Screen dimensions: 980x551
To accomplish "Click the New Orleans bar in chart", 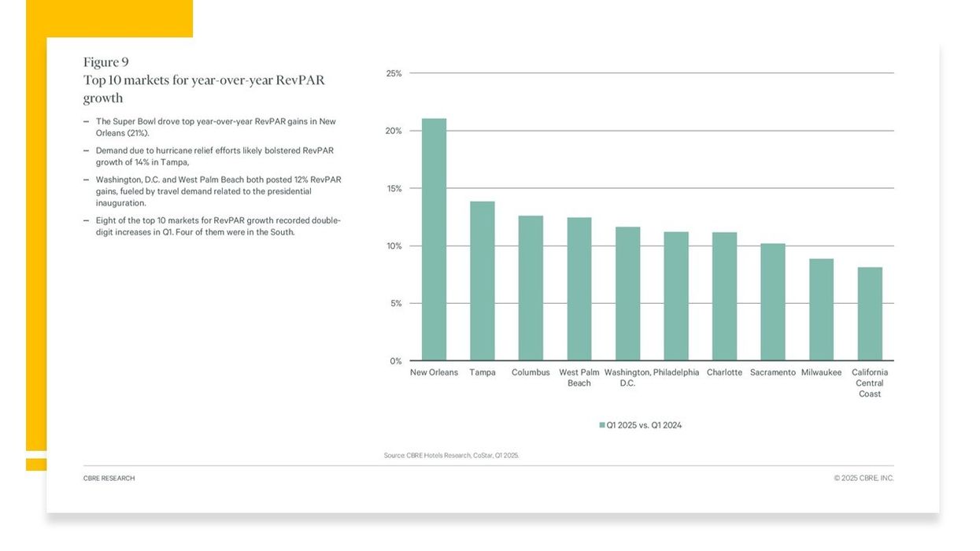I will click(434, 240).
